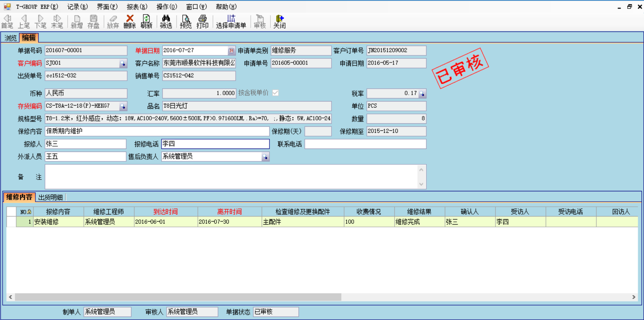Click the 外派人员 field containing 王五
This screenshot has height=320, width=644.
(85, 157)
